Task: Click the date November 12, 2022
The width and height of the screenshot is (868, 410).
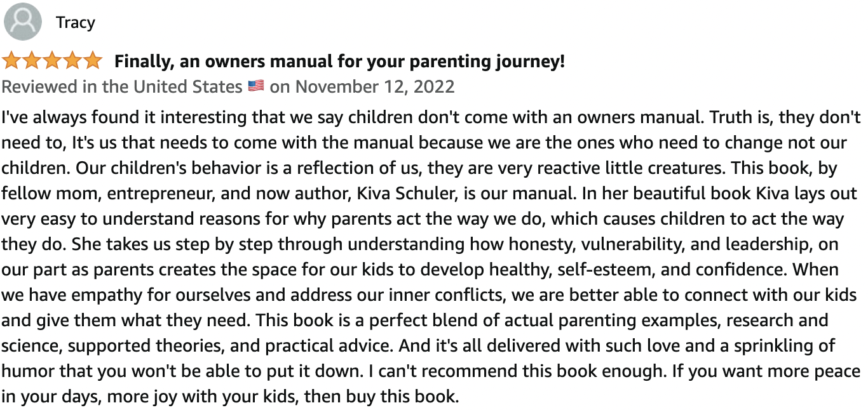Action: pos(376,86)
